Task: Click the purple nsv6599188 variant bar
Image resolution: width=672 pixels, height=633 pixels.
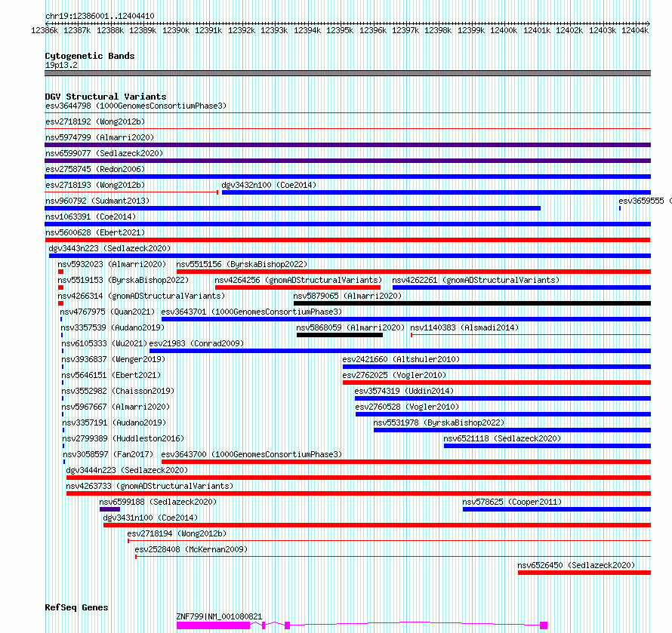Action: point(109,509)
